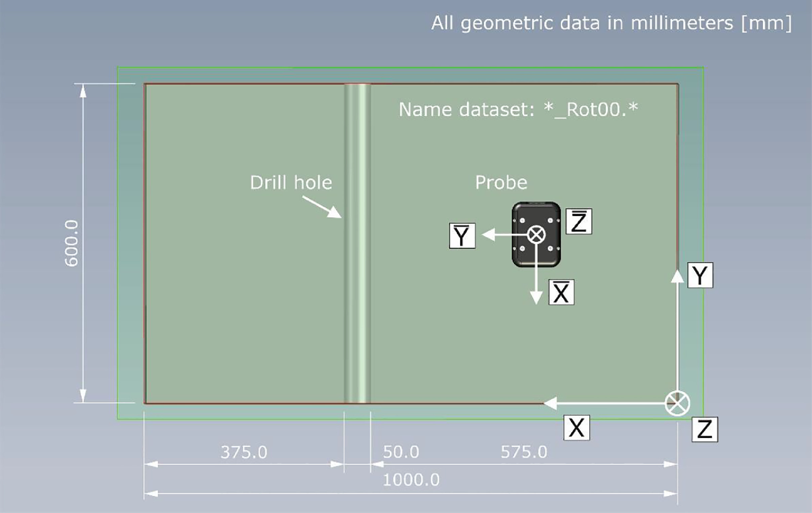
Task: Click the 575.0 dimension label
Action: (x=523, y=452)
